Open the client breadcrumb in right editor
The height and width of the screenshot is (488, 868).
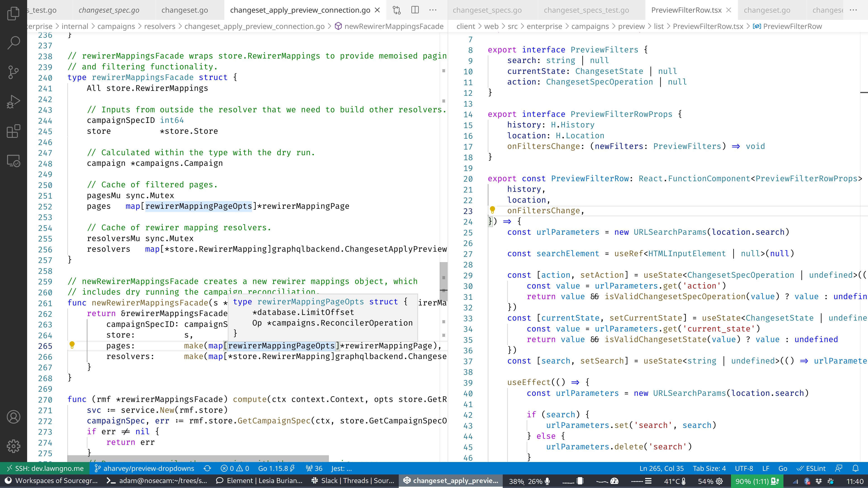tap(466, 26)
